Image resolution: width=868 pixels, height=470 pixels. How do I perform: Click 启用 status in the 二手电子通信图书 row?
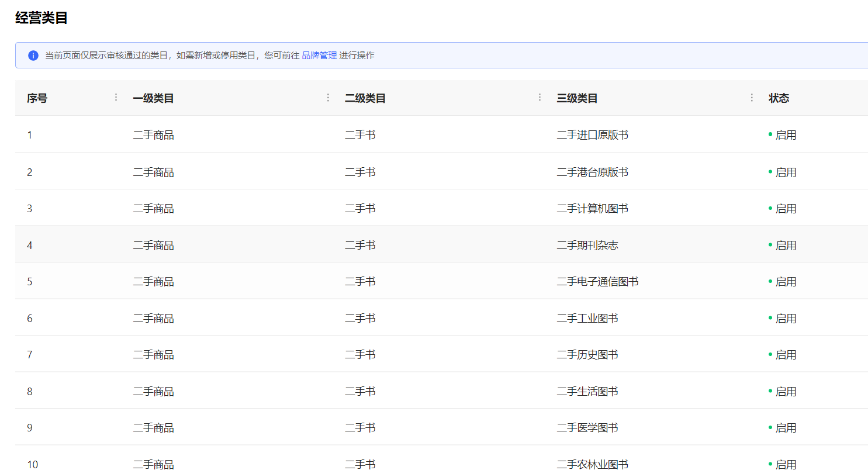click(x=783, y=282)
